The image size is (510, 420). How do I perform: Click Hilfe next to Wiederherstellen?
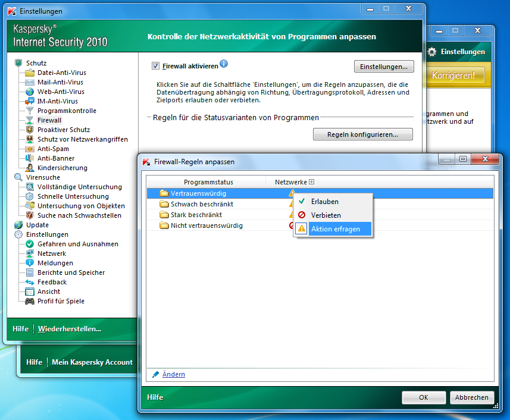21,328
